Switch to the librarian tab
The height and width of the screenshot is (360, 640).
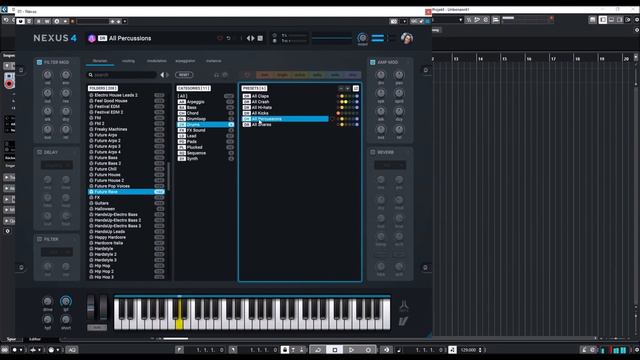pyautogui.click(x=100, y=61)
